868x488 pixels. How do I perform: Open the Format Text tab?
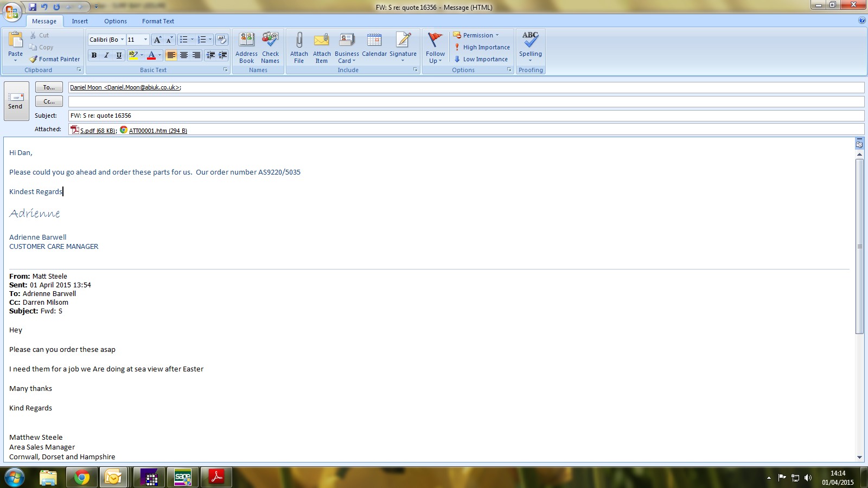[158, 21]
